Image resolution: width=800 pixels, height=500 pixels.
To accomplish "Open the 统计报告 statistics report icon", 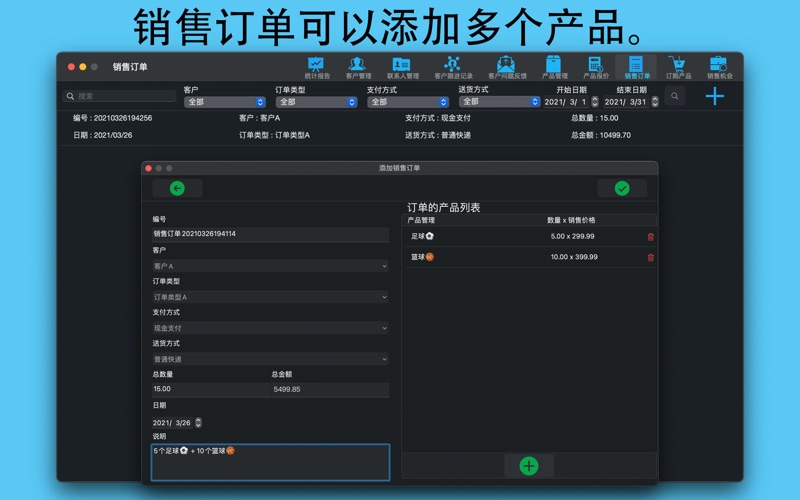I will pyautogui.click(x=316, y=67).
